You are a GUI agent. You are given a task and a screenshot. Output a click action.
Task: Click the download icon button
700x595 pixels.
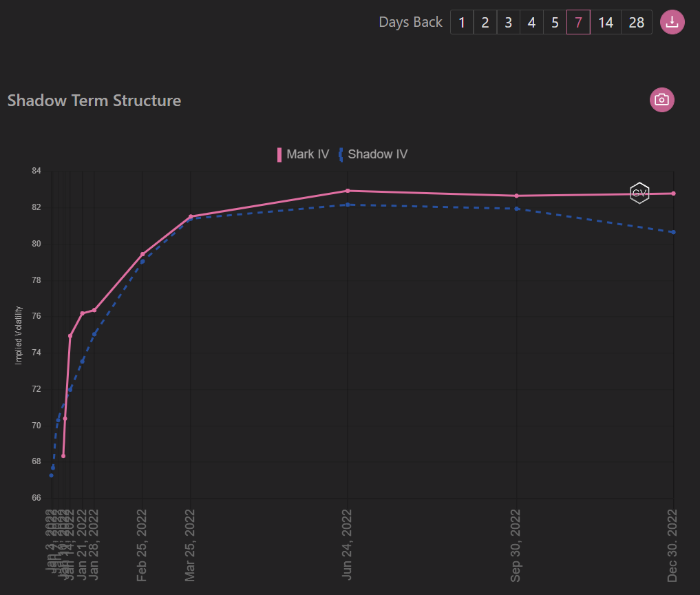pos(672,22)
